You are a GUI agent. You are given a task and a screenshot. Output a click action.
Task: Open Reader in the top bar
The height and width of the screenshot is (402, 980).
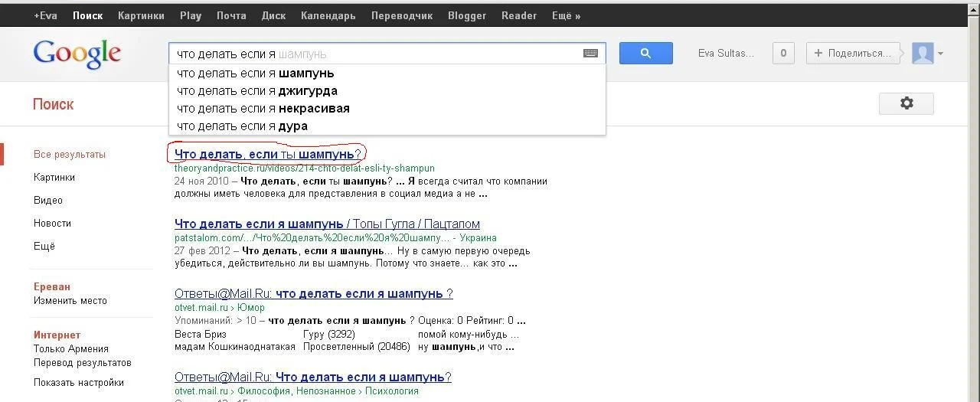click(519, 15)
